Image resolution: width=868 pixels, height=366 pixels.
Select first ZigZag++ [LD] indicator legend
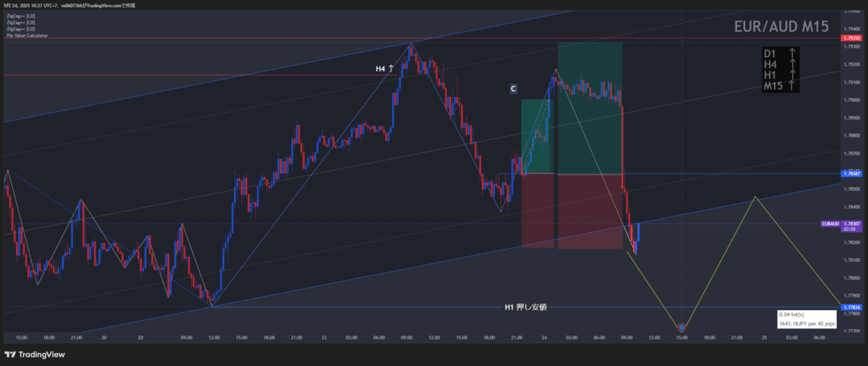coord(20,16)
